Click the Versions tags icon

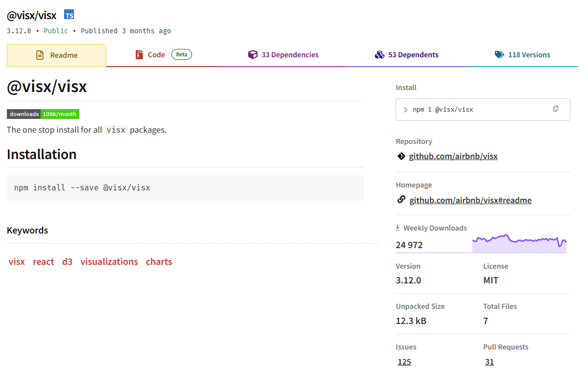click(x=499, y=55)
